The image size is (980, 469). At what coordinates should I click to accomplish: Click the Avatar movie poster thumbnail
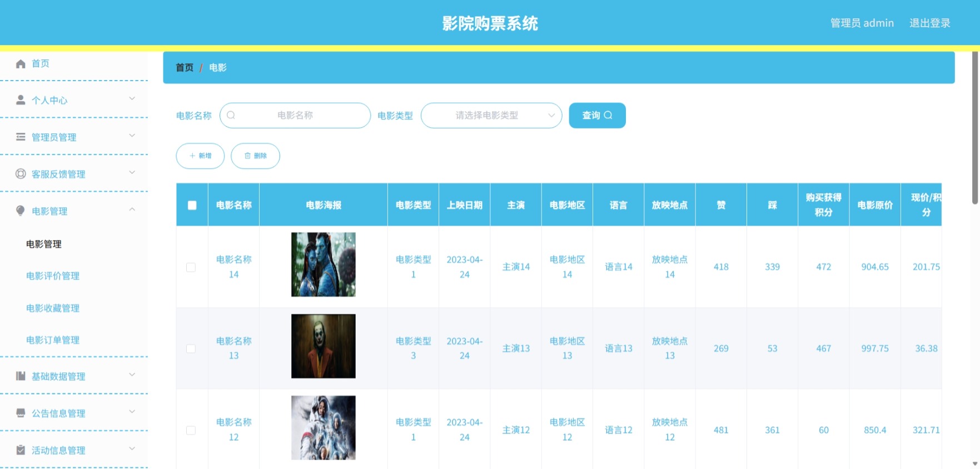324,265
